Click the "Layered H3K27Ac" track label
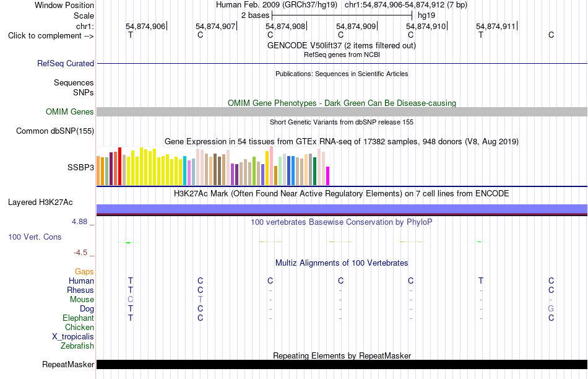 [x=40, y=203]
